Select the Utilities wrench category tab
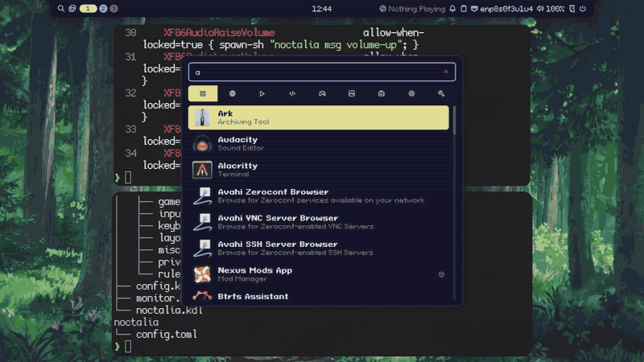Screen dimensions: 644x362 pyautogui.click(x=441, y=93)
